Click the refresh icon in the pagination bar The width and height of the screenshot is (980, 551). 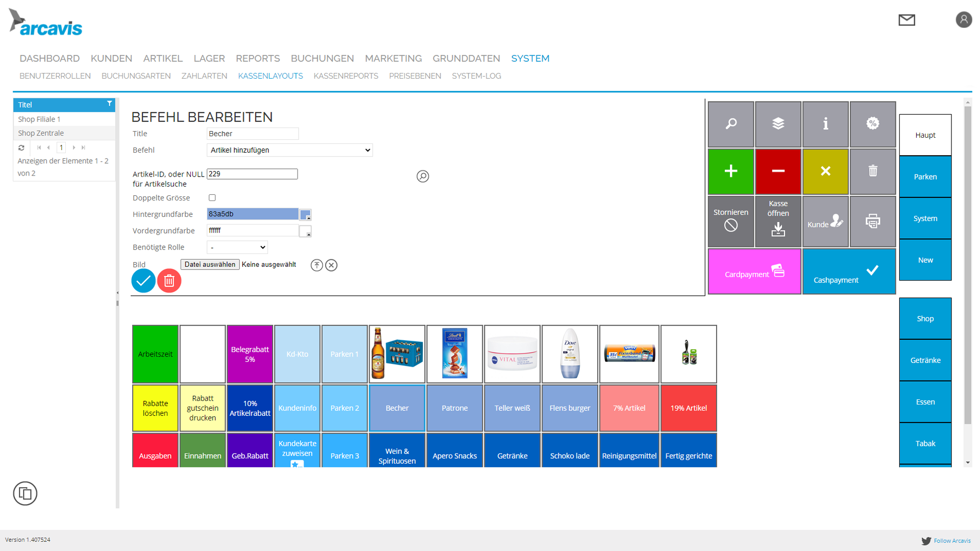click(x=21, y=147)
